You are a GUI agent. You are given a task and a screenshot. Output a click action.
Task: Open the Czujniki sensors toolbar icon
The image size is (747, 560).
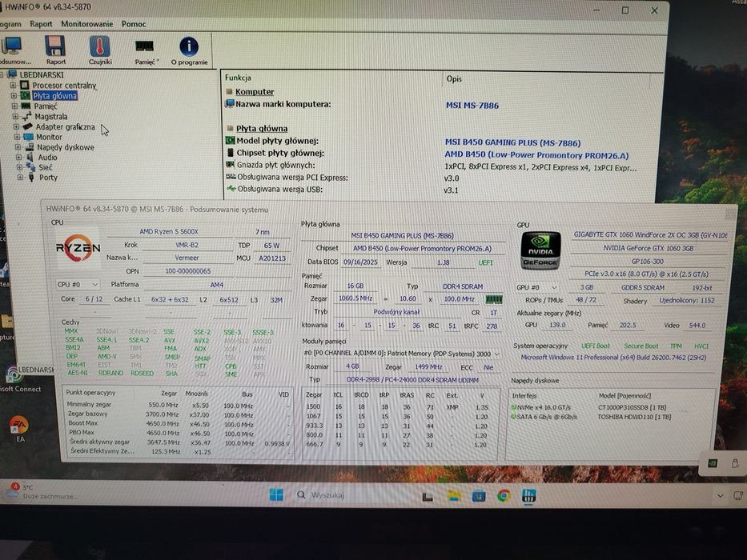[x=99, y=50]
